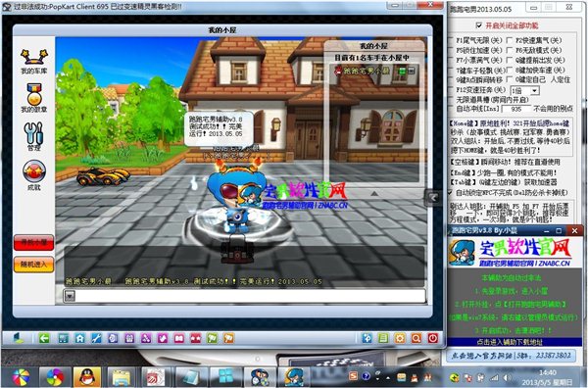Enable F2快速集气 checkbox
Image resolution: width=588 pixels, height=388 pixels.
point(510,40)
